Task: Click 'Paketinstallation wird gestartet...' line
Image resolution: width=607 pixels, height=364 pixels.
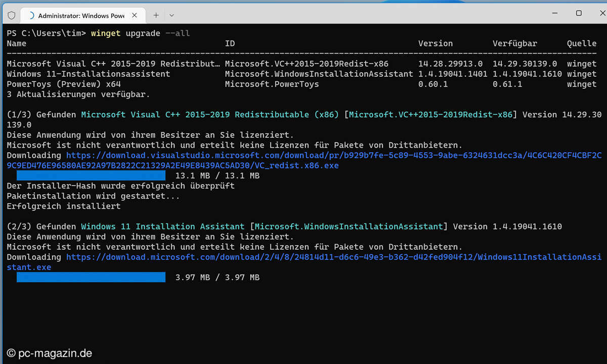Action: 93,196
